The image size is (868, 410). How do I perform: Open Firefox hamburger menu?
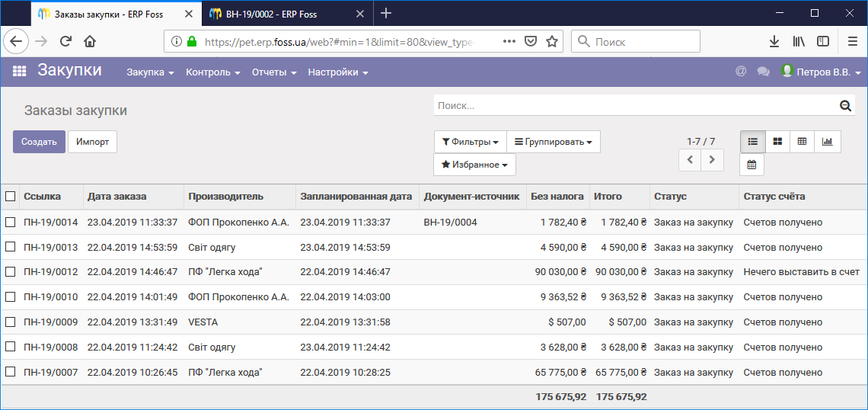[853, 42]
